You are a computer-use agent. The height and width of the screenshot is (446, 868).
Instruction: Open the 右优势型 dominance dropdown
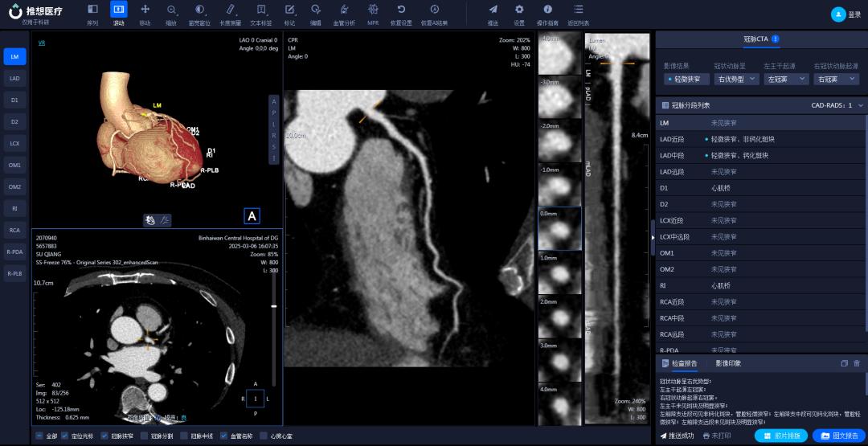coord(735,79)
